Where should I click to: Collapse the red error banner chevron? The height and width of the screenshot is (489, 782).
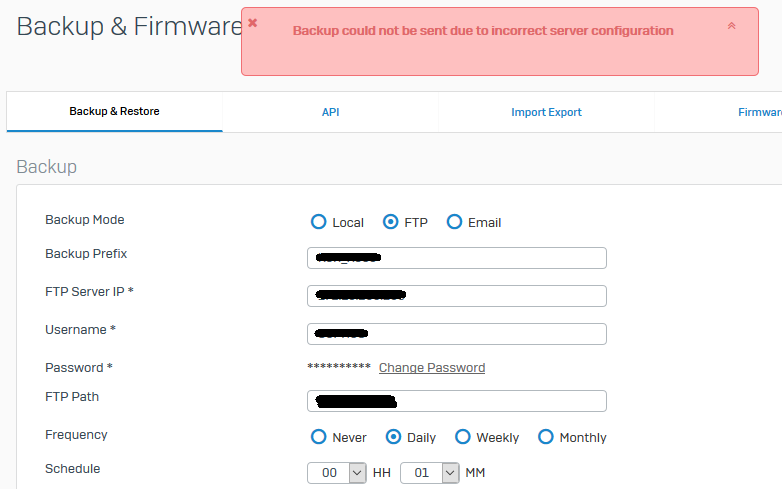coord(731,26)
